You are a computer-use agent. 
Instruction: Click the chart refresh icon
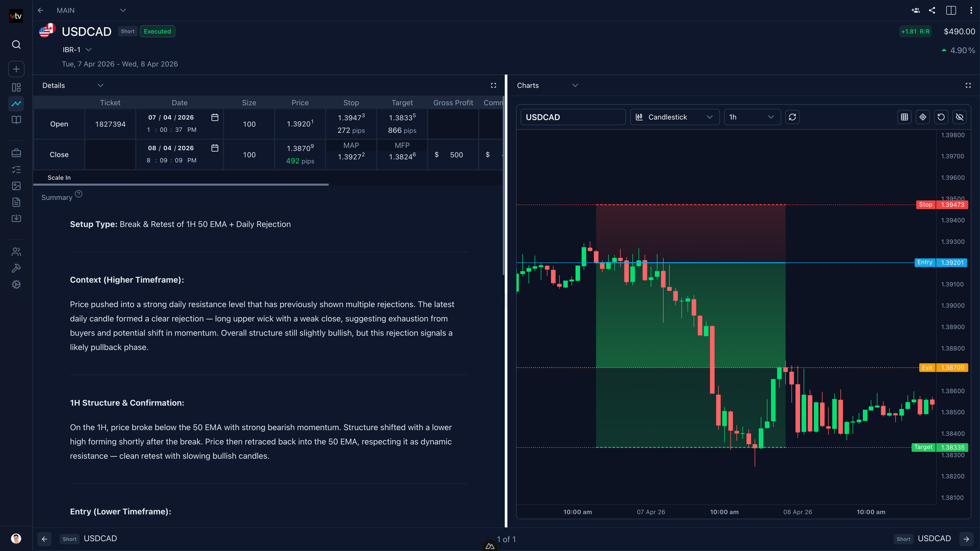coord(793,117)
